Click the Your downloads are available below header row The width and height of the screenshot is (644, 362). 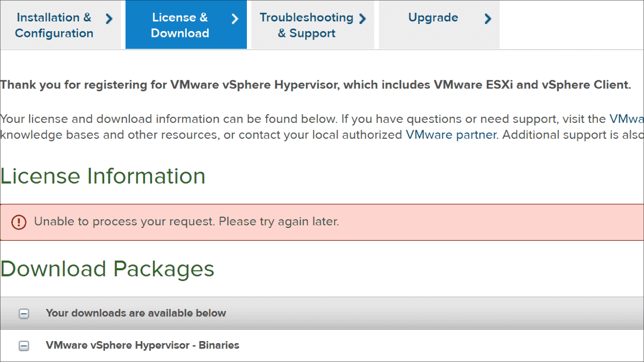pyautogui.click(x=136, y=313)
